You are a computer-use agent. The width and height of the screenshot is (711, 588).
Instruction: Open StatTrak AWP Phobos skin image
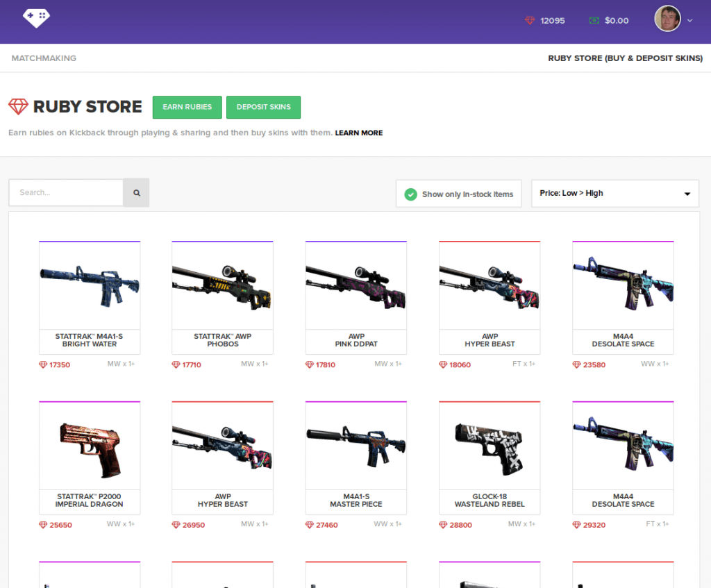[x=222, y=285]
